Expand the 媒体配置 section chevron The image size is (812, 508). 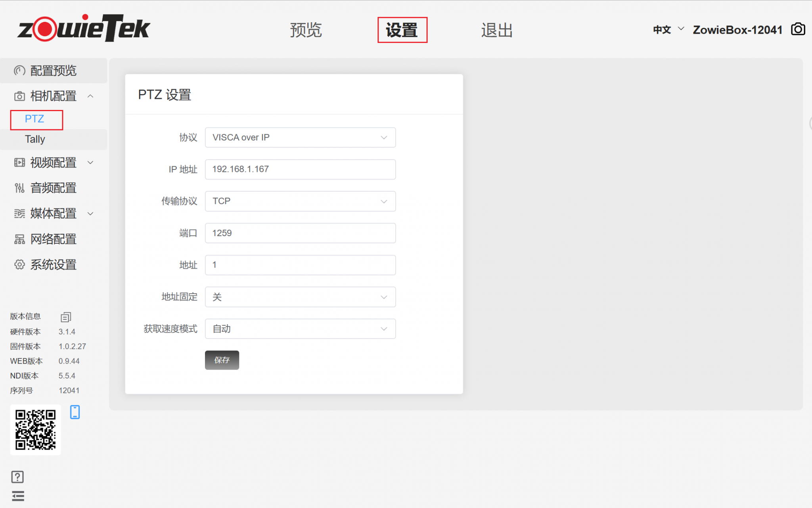coord(90,214)
